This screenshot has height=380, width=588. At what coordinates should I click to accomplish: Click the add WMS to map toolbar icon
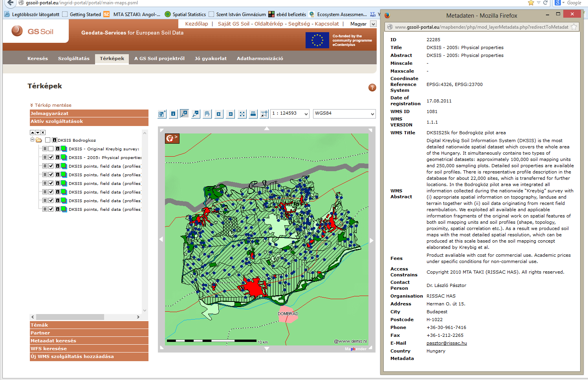(162, 114)
